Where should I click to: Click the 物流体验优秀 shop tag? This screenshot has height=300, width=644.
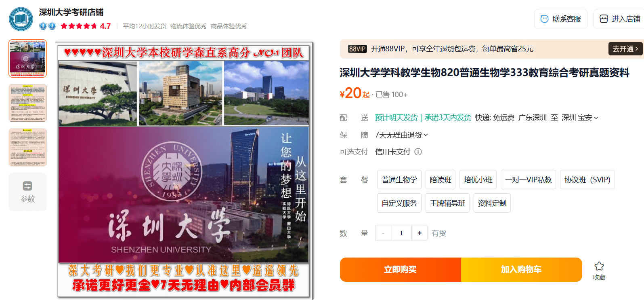[x=188, y=26]
